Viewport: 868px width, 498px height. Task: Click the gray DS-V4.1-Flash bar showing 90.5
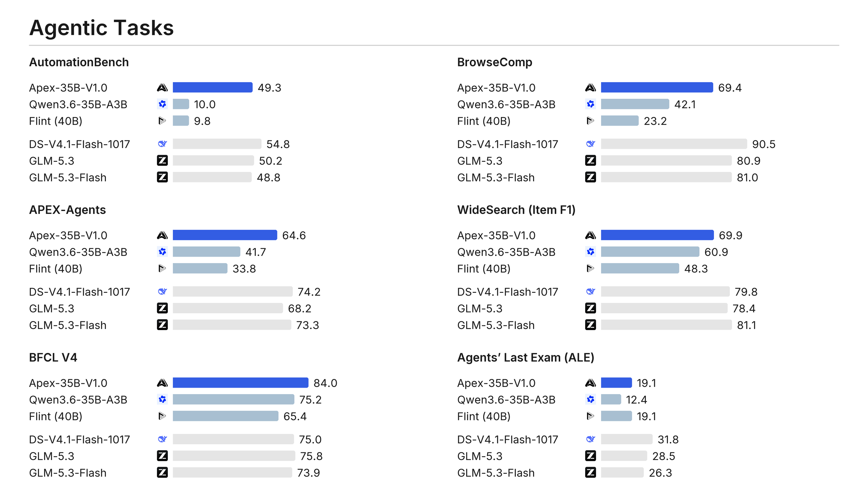point(674,144)
